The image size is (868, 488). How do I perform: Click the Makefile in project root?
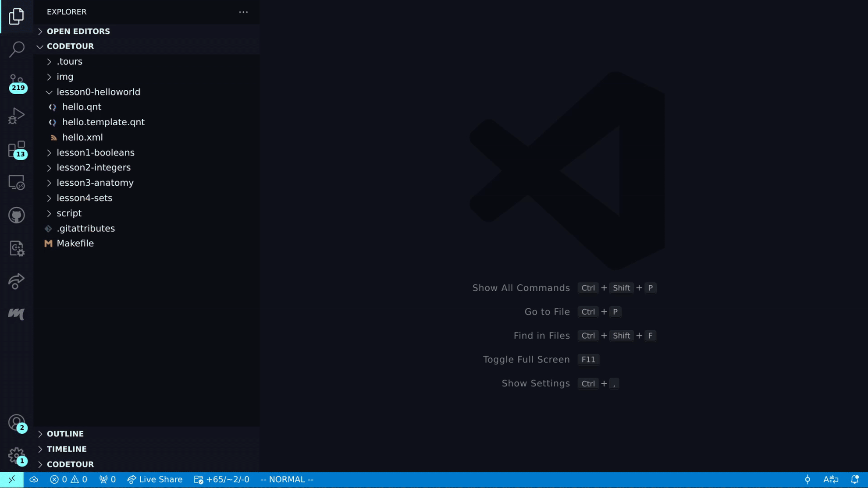(75, 243)
